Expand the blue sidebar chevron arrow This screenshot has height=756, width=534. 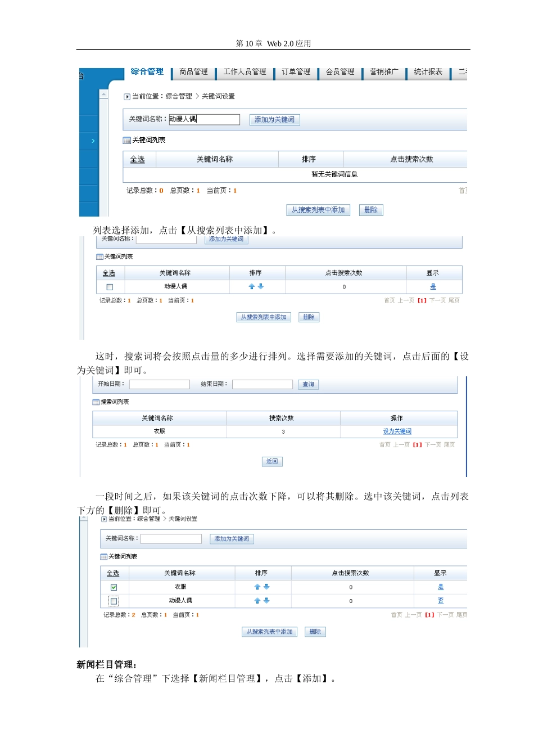pos(93,141)
